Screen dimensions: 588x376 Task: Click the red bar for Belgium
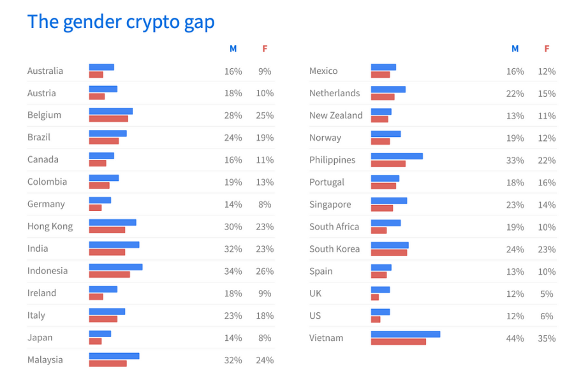pyautogui.click(x=108, y=119)
